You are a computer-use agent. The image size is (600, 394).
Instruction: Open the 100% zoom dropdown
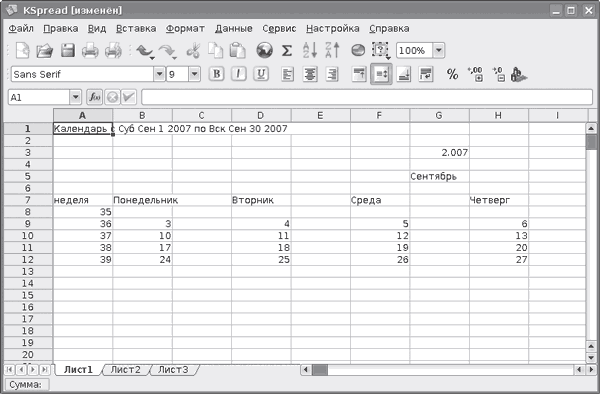point(439,50)
